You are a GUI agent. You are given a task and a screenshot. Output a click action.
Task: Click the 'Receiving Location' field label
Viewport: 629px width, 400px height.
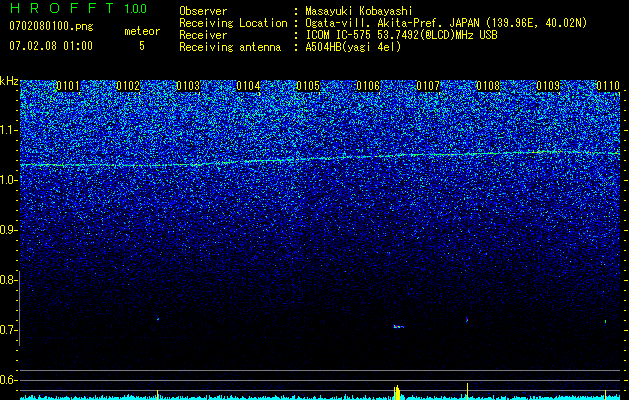[x=233, y=23]
